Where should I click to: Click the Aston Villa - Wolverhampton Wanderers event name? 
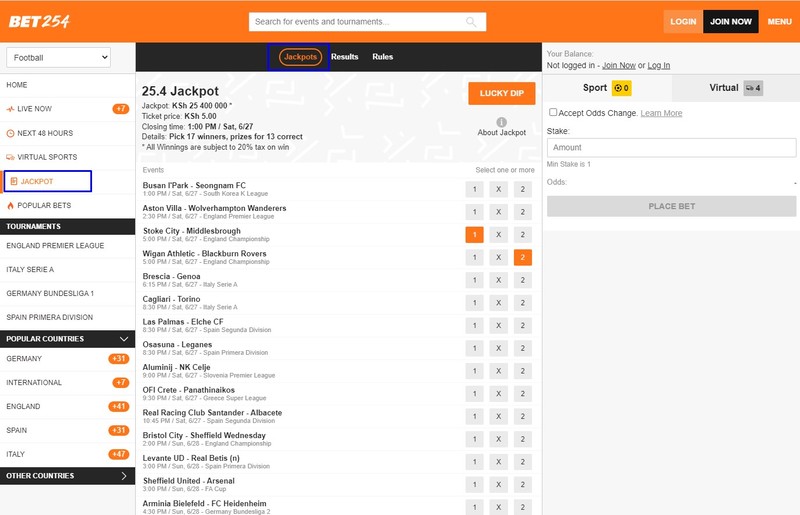click(214, 208)
